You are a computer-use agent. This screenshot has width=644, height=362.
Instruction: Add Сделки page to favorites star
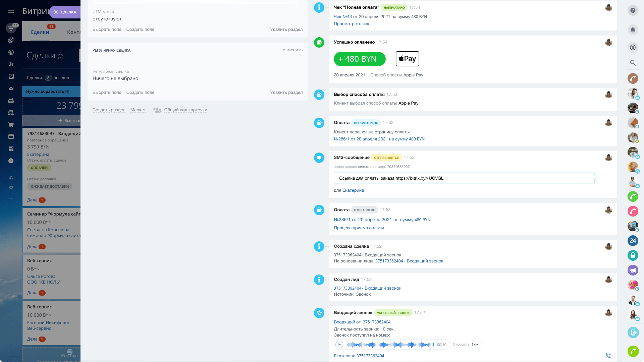60,56
